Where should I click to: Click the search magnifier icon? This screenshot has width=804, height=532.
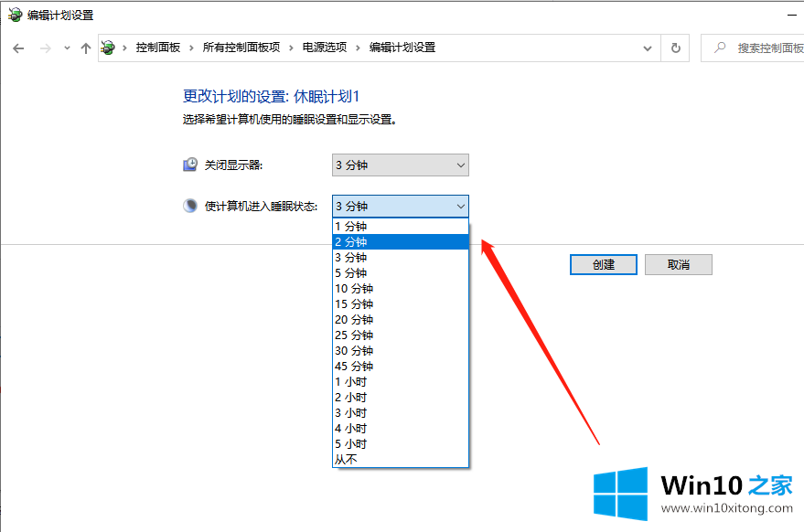[x=720, y=48]
